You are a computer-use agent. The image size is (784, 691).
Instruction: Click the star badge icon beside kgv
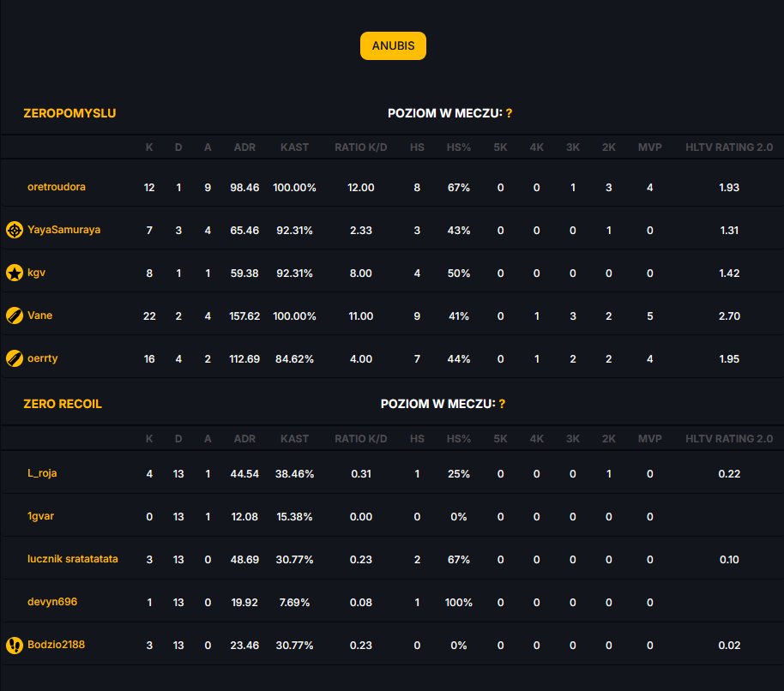pyautogui.click(x=15, y=273)
